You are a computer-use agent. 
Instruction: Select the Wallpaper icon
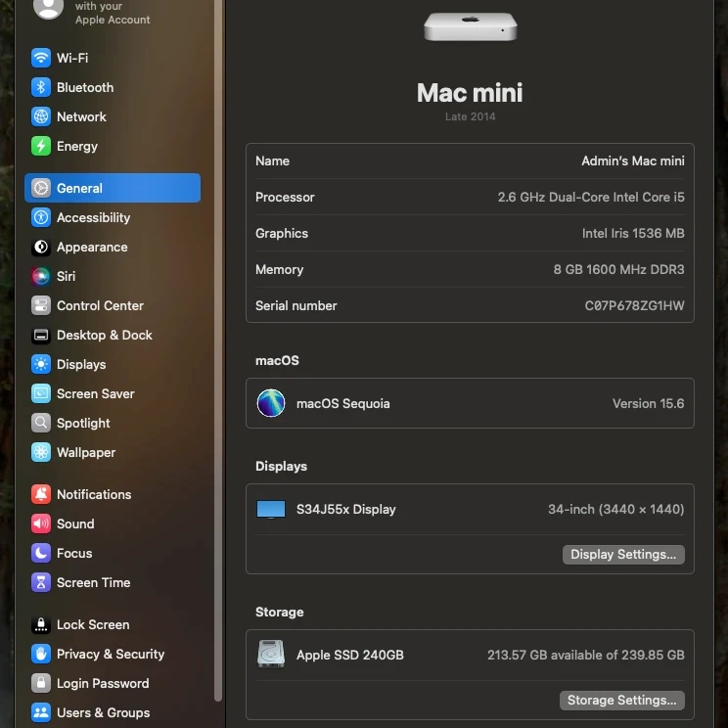[x=40, y=452]
